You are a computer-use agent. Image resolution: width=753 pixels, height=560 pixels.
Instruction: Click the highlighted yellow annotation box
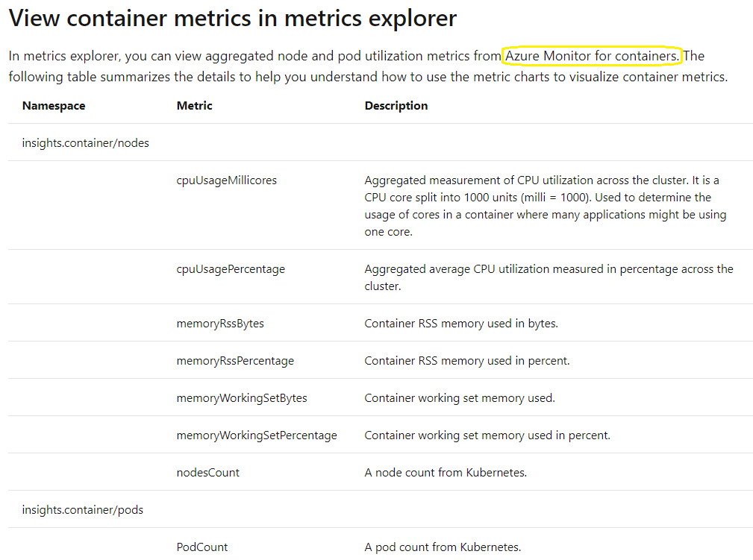pos(592,56)
